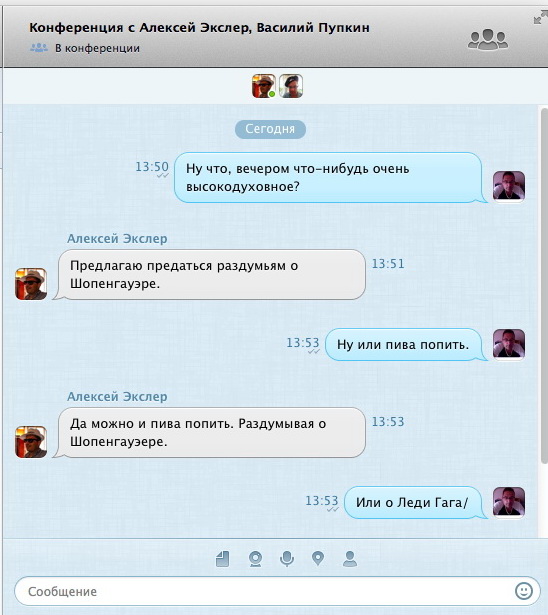Open conference participants group icon
Image resolution: width=548 pixels, height=615 pixels.
click(x=488, y=39)
